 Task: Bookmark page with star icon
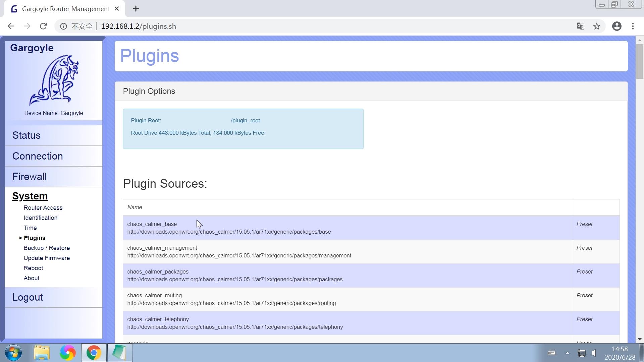596,26
